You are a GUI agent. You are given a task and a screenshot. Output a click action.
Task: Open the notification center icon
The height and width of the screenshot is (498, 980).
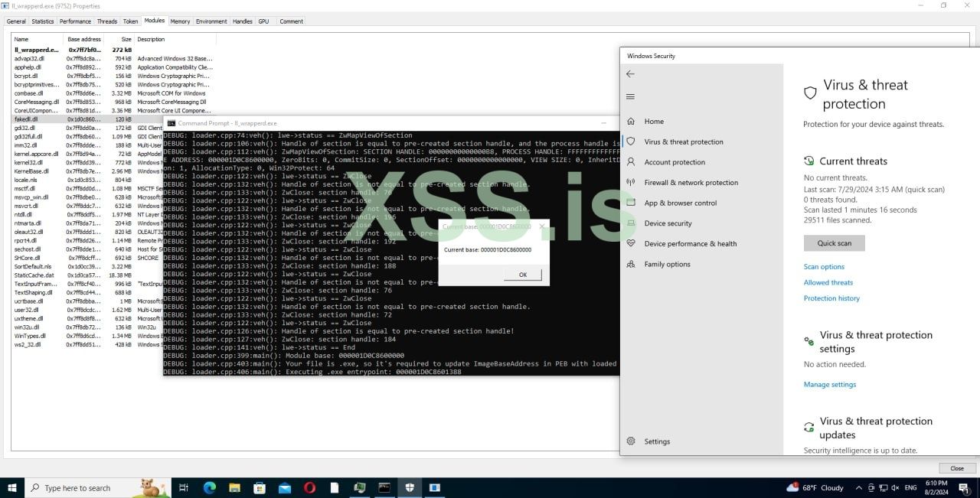point(964,487)
